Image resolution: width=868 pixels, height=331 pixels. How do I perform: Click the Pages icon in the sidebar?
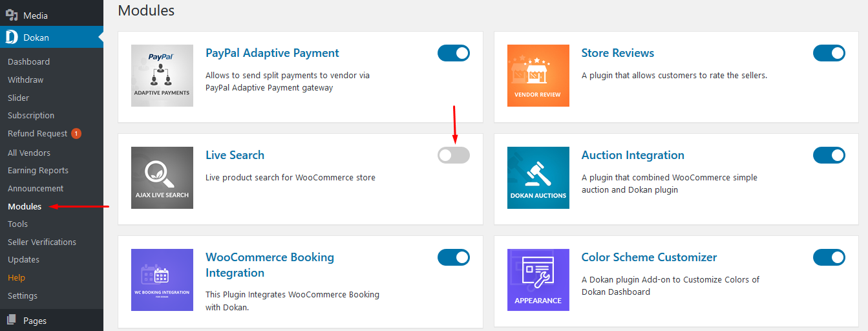(x=12, y=320)
